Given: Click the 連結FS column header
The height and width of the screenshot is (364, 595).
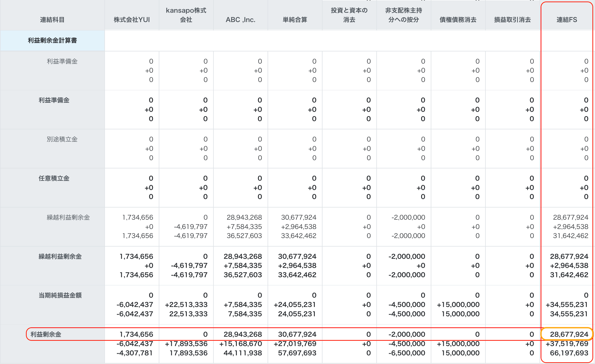Looking at the screenshot, I should pos(567,20).
